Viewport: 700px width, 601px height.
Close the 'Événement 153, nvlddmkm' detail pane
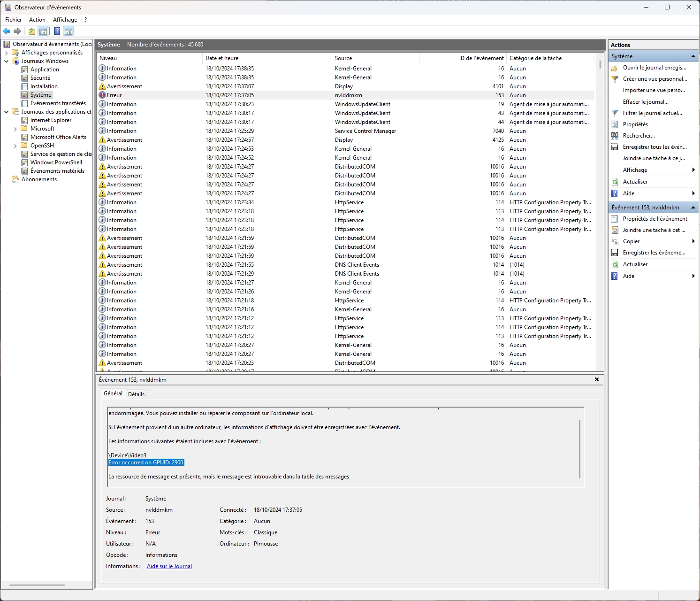coord(597,379)
